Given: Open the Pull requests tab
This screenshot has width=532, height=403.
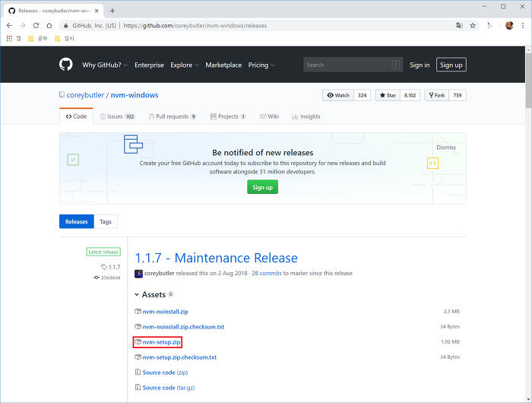Looking at the screenshot, I should [x=173, y=116].
